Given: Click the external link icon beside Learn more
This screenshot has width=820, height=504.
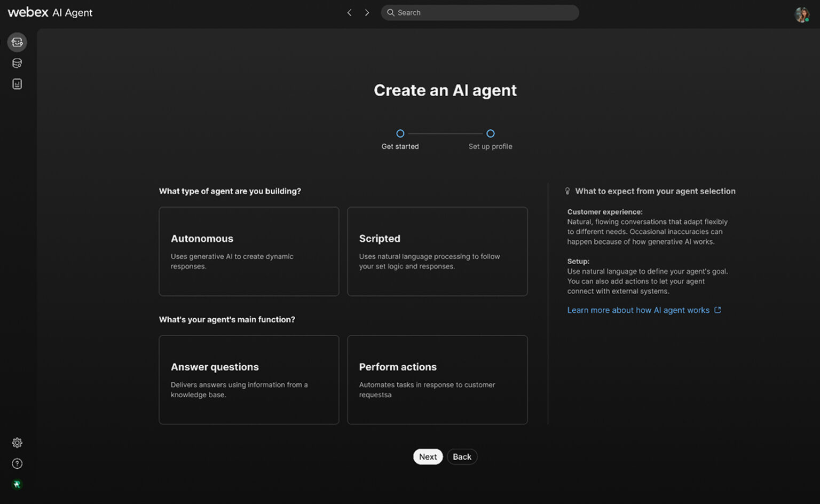Looking at the screenshot, I should (x=718, y=310).
